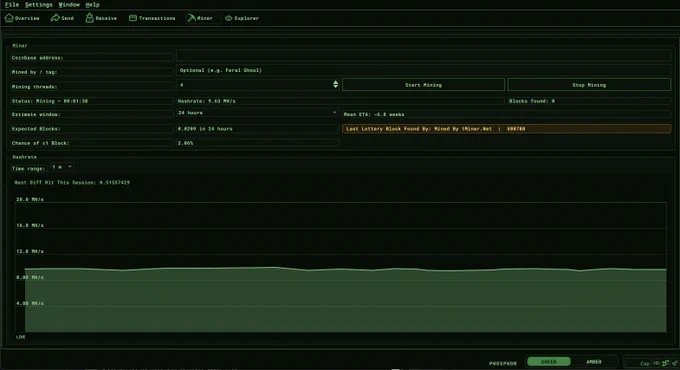Click the Status: Mining timer text

pos(49,101)
